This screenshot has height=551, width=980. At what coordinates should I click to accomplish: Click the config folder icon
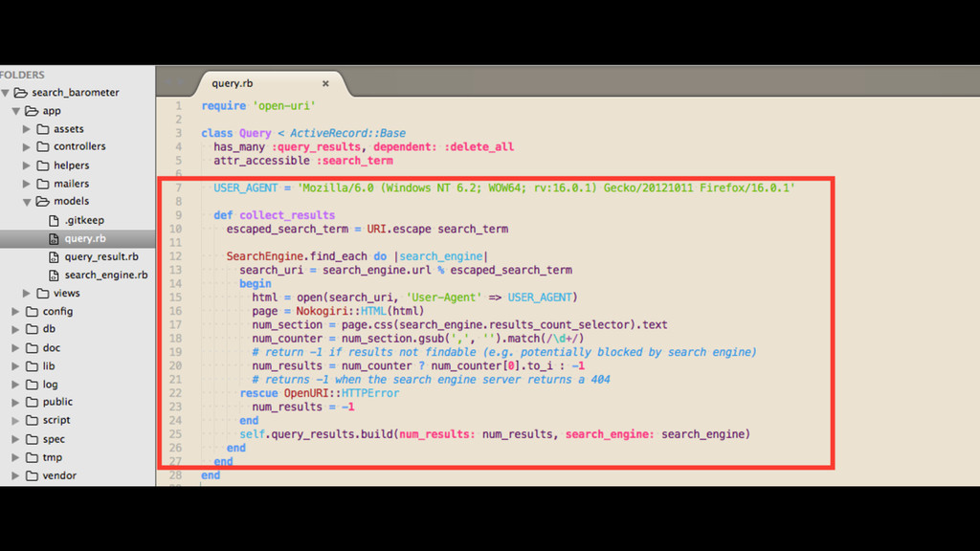(x=32, y=311)
